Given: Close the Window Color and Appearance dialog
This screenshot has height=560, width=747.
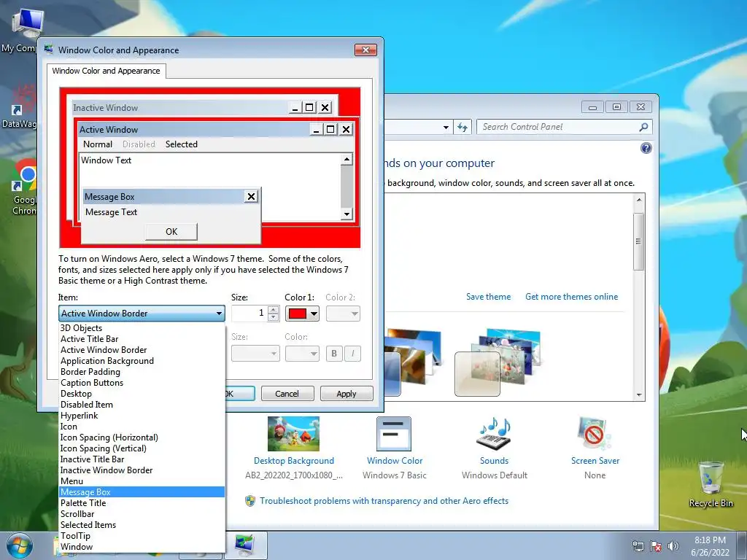Looking at the screenshot, I should (x=365, y=50).
